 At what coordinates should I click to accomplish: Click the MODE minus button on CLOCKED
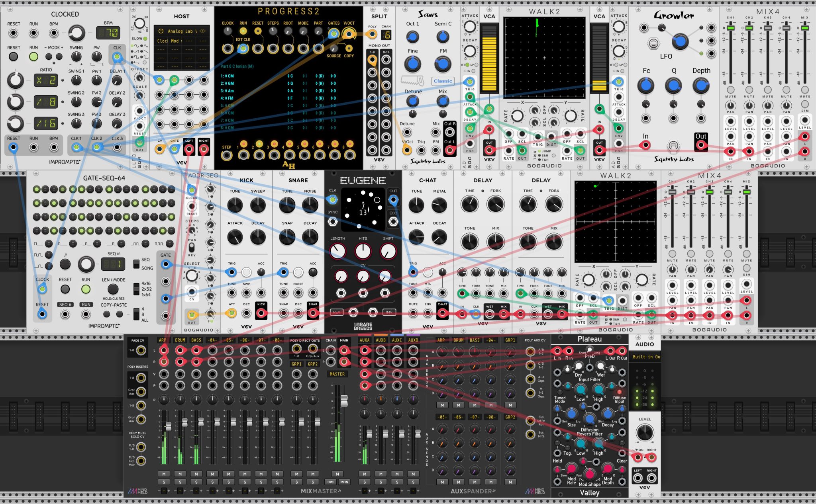click(x=49, y=56)
